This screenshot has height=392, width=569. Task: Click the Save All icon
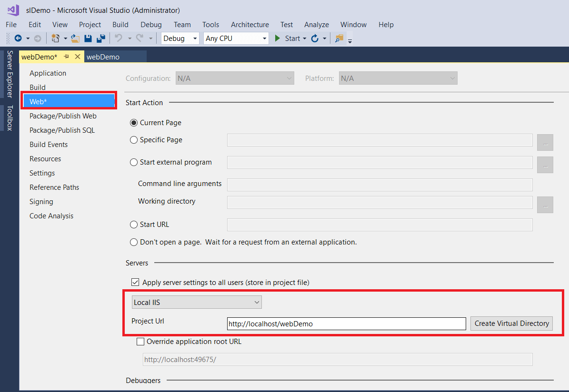[100, 38]
